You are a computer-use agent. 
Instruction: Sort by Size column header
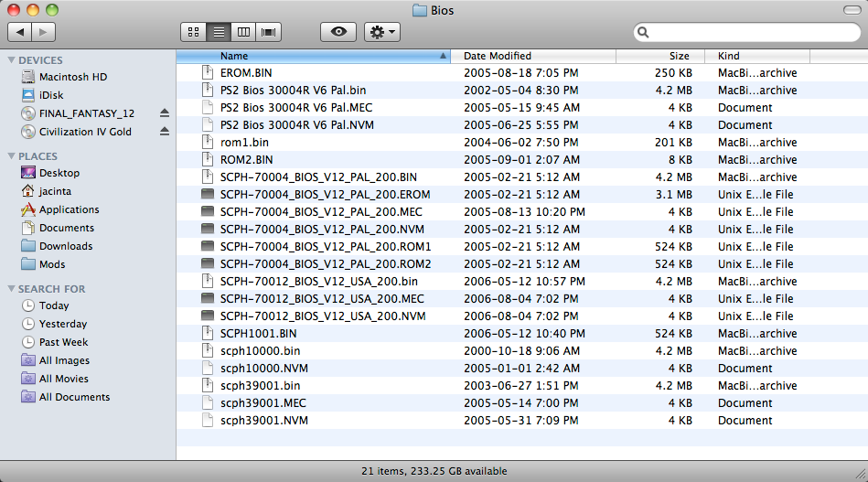point(660,56)
